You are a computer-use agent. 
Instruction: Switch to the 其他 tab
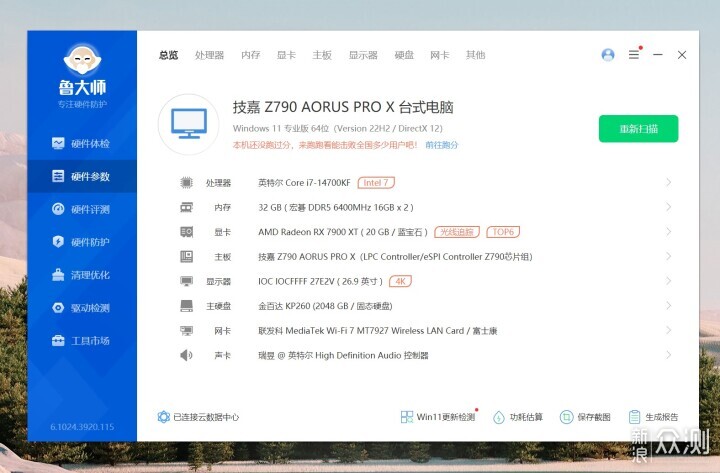point(475,55)
